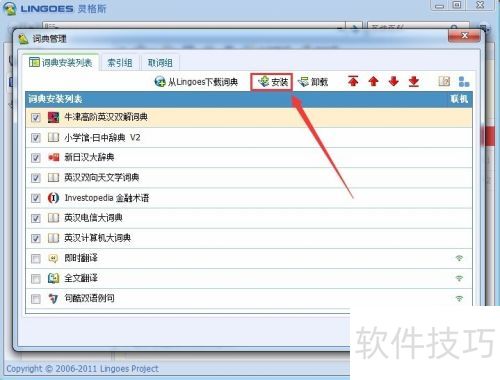Image resolution: width=500 pixels, height=380 pixels.
Task: Select 英汉计算机大词典 row text
Action: [x=97, y=238]
